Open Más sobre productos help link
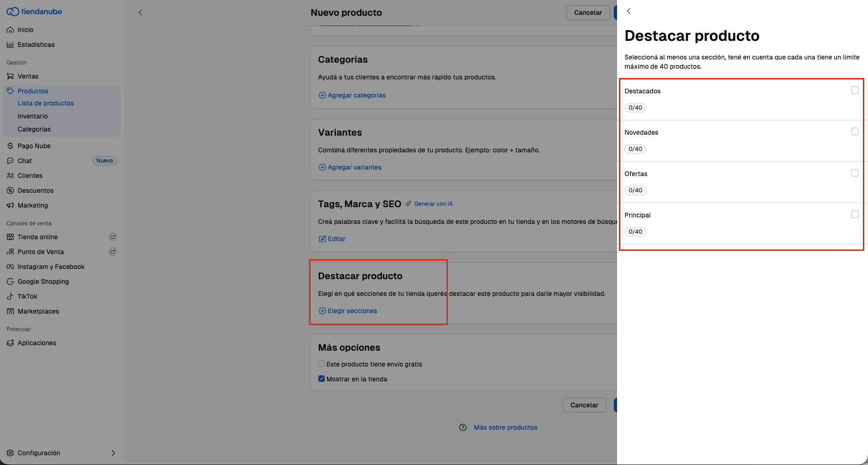 [506, 427]
